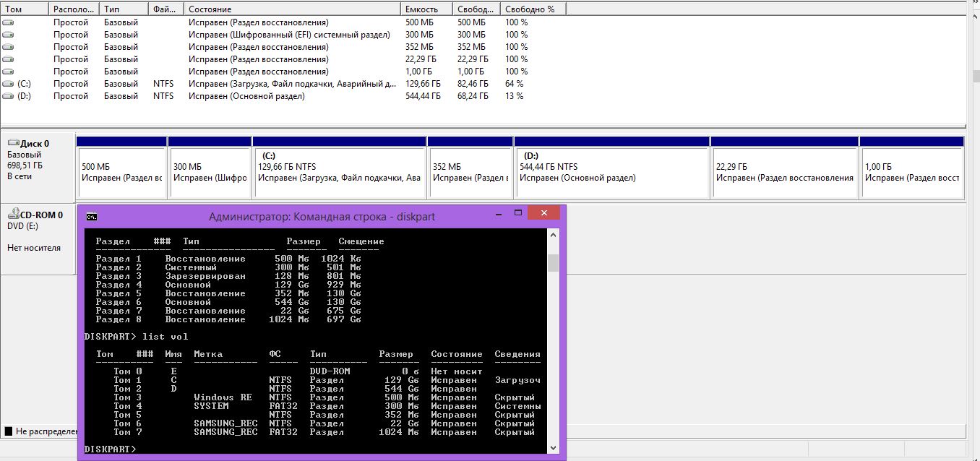Click the drive icon of the (C:) volume row
The width and height of the screenshot is (980, 461).
tap(8, 84)
